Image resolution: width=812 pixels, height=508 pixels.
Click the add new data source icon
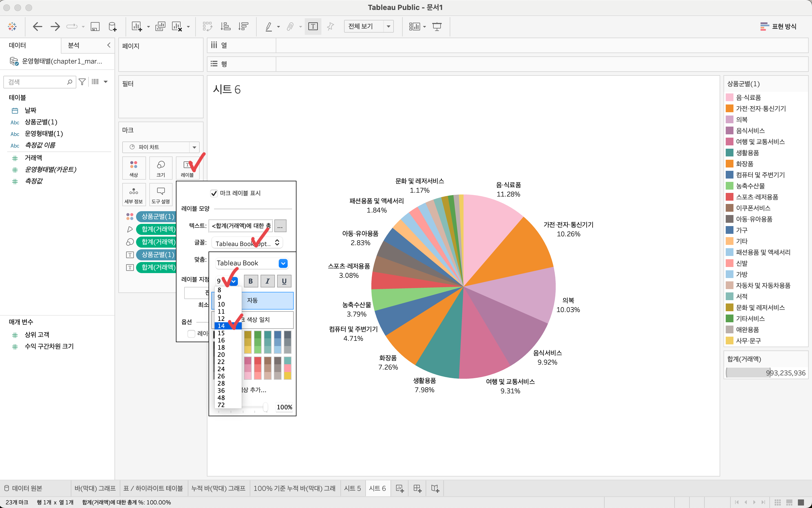point(113,27)
